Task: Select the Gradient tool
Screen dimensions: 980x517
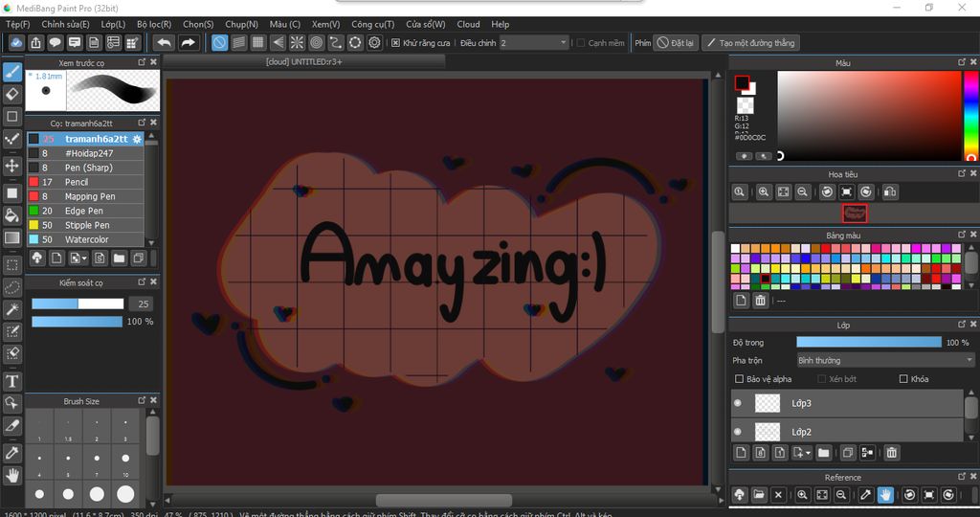Action: (11, 237)
